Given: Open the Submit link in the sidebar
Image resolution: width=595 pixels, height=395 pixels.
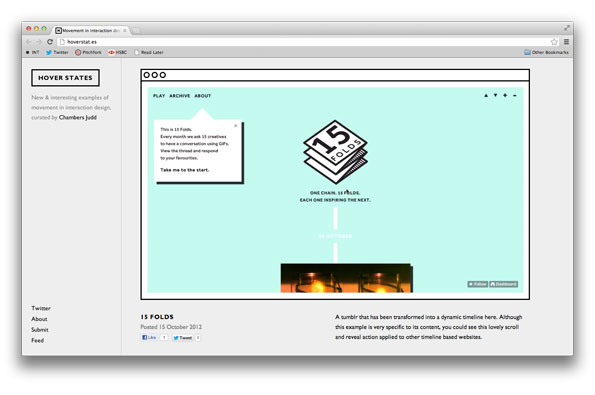Looking at the screenshot, I should 40,330.
